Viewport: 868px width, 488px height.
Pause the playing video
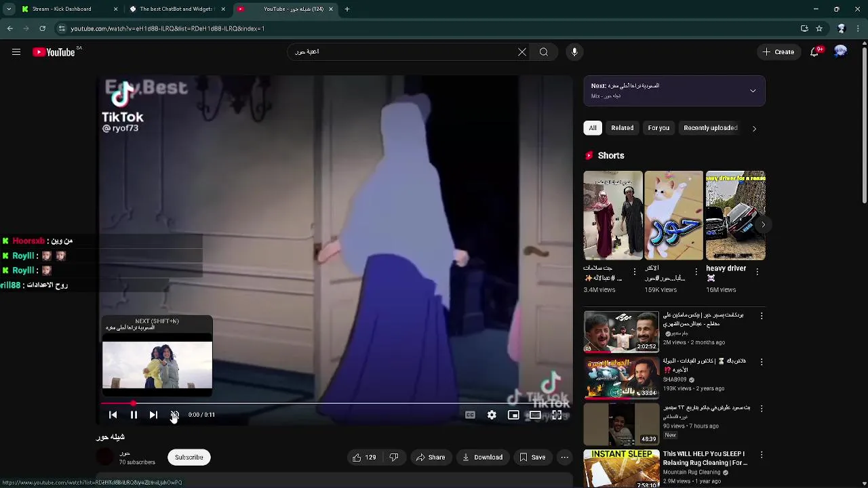click(134, 415)
